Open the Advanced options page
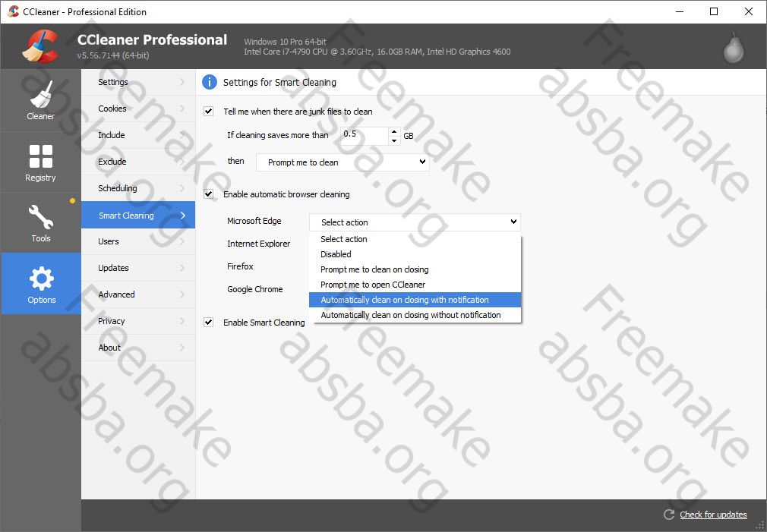This screenshot has width=767, height=532. click(x=138, y=294)
